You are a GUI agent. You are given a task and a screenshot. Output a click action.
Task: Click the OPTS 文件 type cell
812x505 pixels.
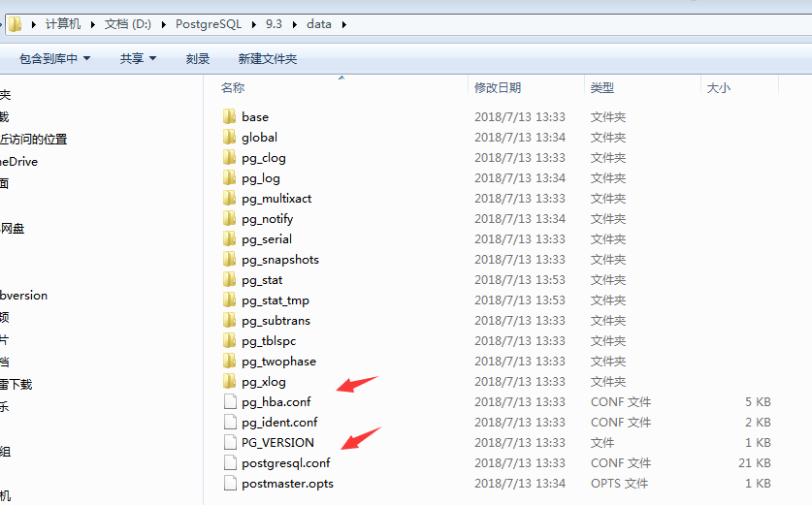pos(619,484)
